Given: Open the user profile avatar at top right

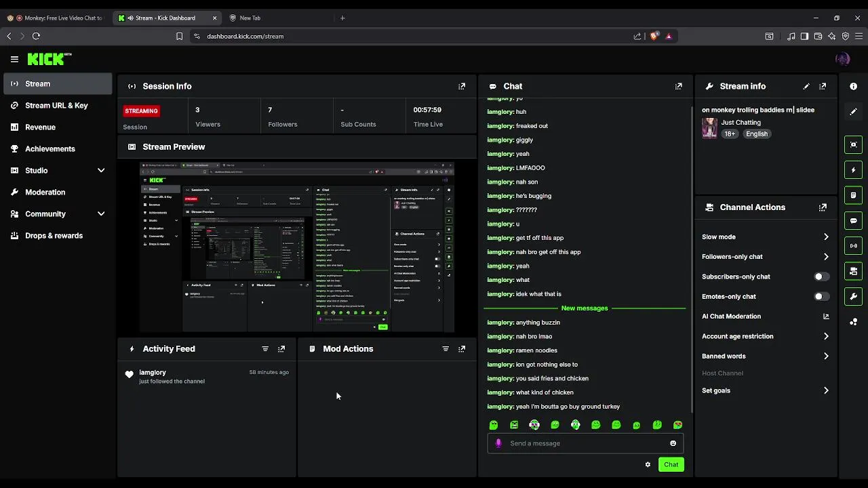Looking at the screenshot, I should coord(843,59).
